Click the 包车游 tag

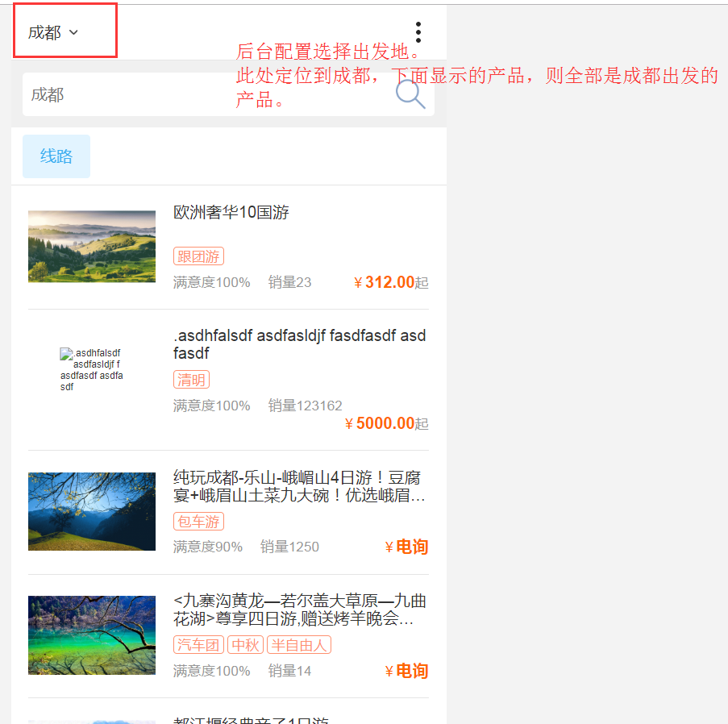coord(198,522)
